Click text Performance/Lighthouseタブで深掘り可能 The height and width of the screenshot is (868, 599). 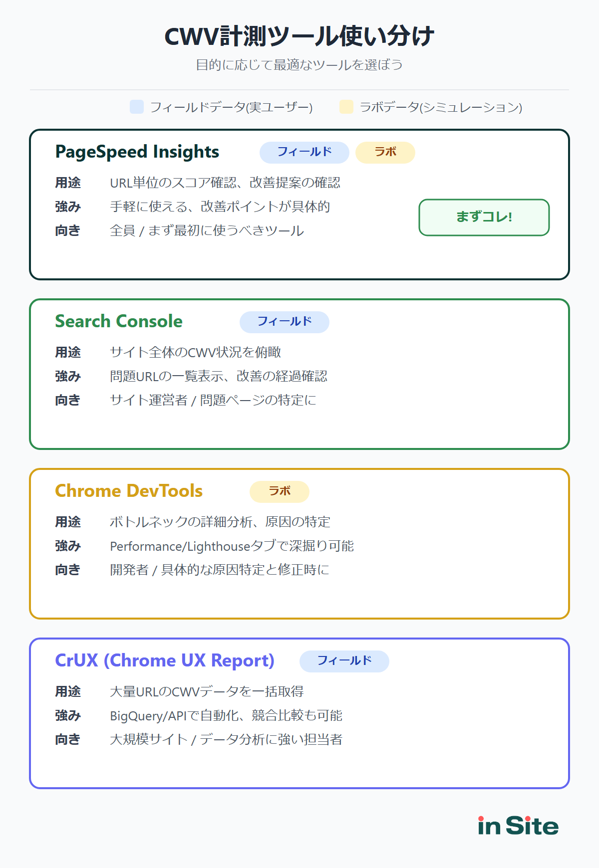tap(232, 546)
